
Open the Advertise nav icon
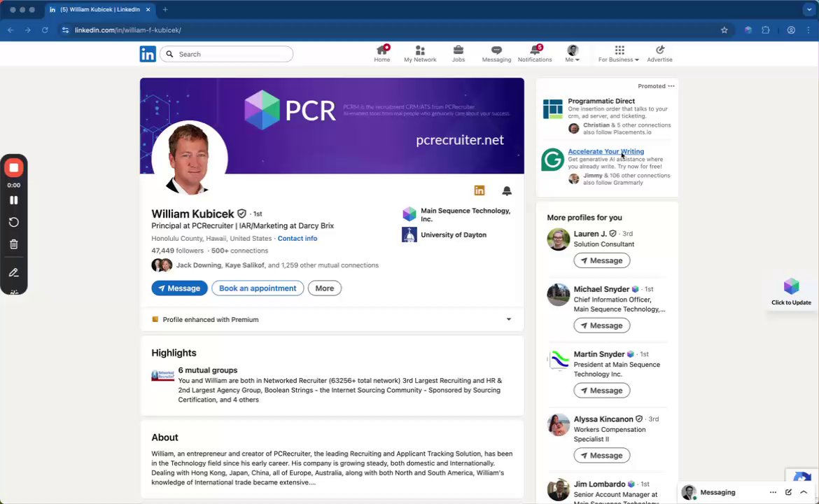tap(659, 54)
